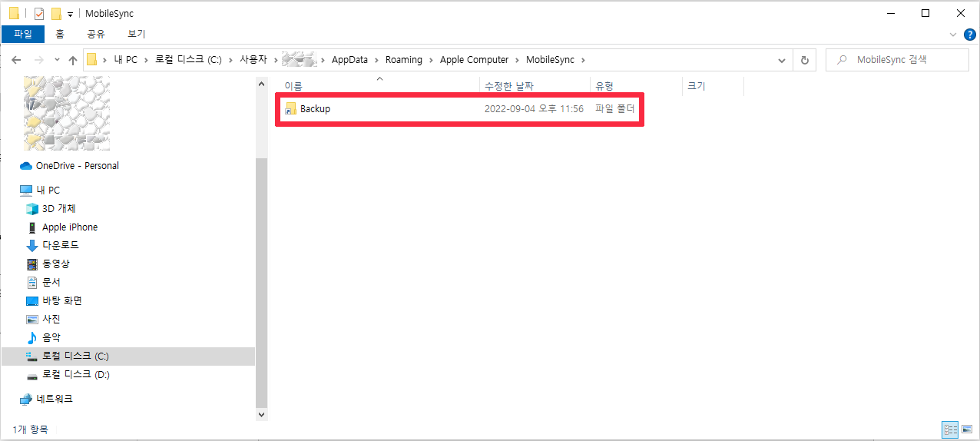Open 사진 in the navigation pane
The height and width of the screenshot is (441, 980).
[x=43, y=320]
